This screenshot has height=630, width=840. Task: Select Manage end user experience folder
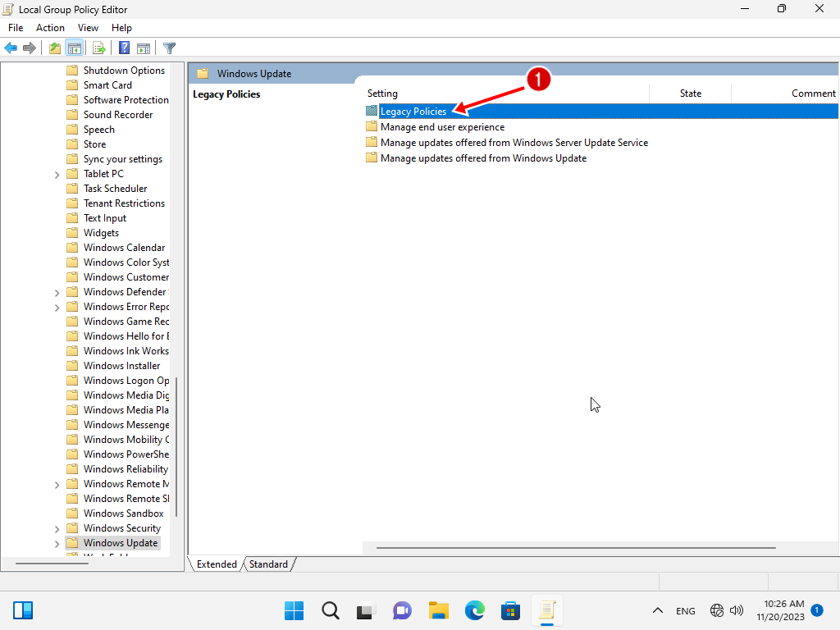coord(442,127)
